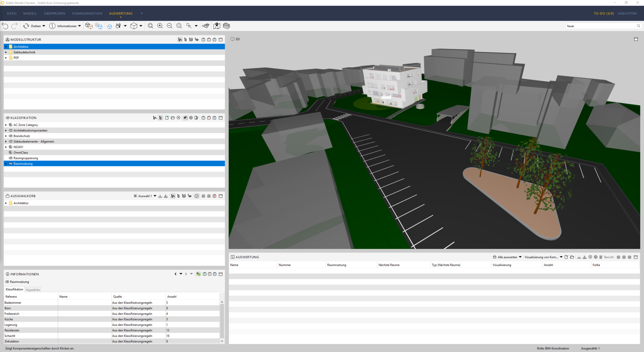The width and height of the screenshot is (644, 352).
Task: Toggle the eye visibility icon in Klassifikation toolbar
Action: [185, 118]
